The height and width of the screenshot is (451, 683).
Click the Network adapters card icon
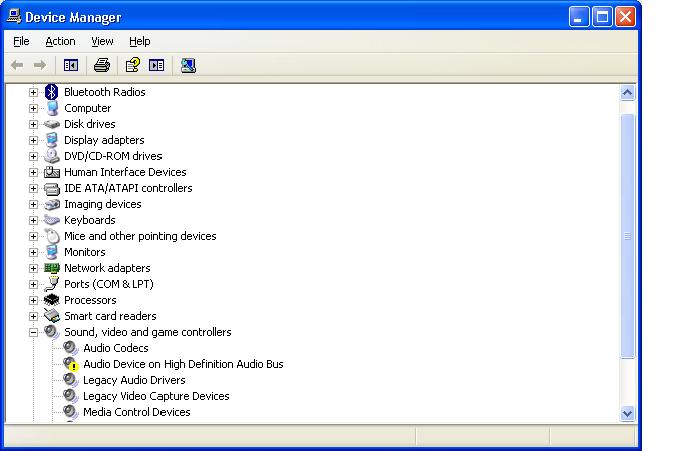pyautogui.click(x=52, y=268)
